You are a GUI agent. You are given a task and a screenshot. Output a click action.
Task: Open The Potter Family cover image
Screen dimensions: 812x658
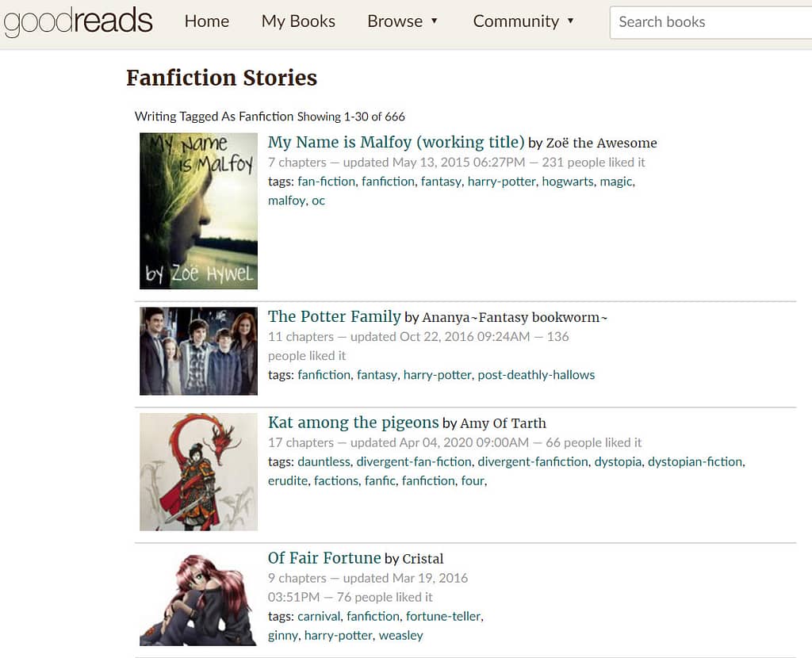tap(198, 351)
